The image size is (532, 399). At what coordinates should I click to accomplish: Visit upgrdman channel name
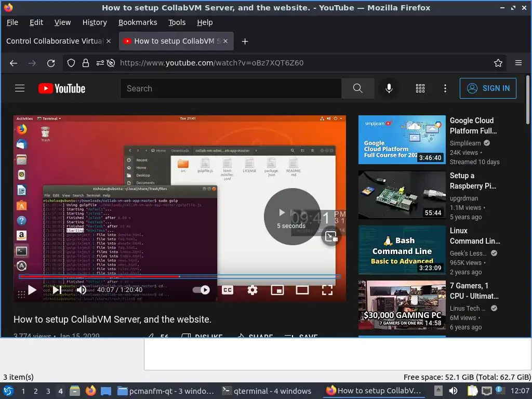pyautogui.click(x=464, y=198)
